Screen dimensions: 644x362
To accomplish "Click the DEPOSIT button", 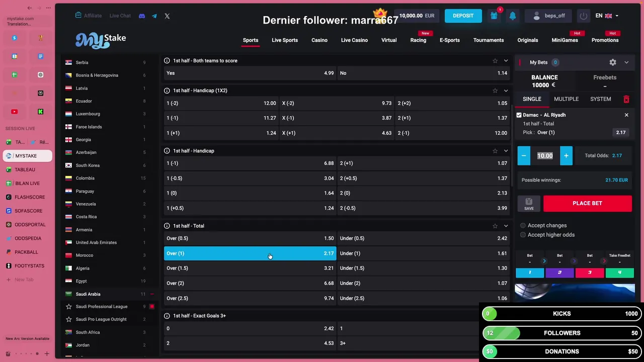I will point(463,16).
